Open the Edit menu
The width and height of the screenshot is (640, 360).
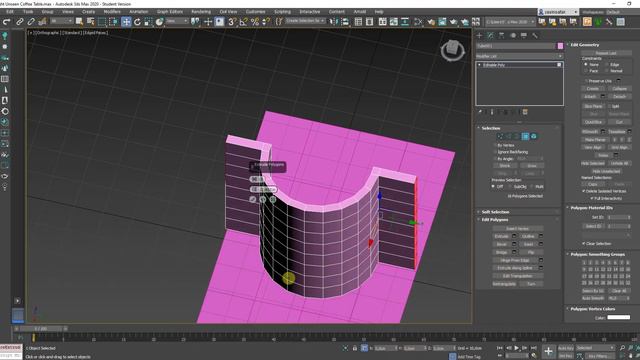[10, 12]
